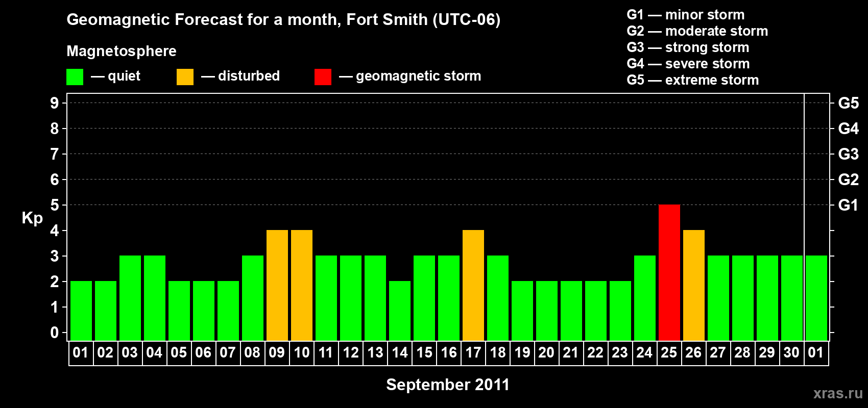Click the 'G4 — severe storm' legend line
868x408 pixels.
point(688,64)
